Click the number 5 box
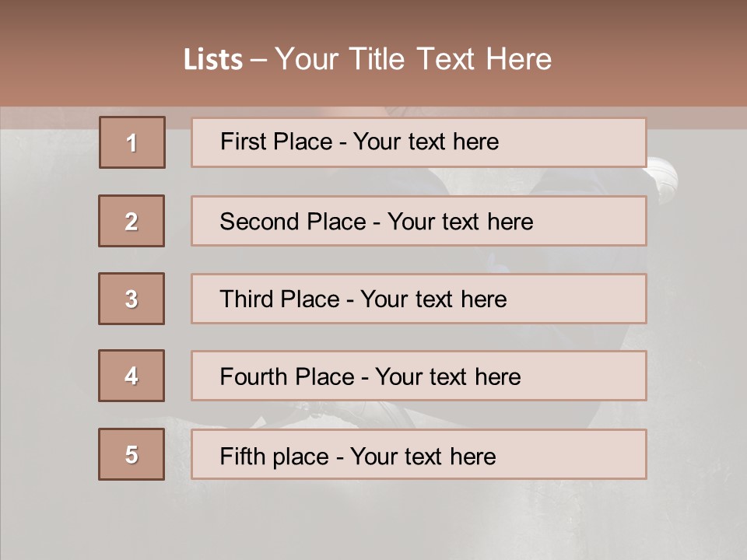 pyautogui.click(x=132, y=454)
